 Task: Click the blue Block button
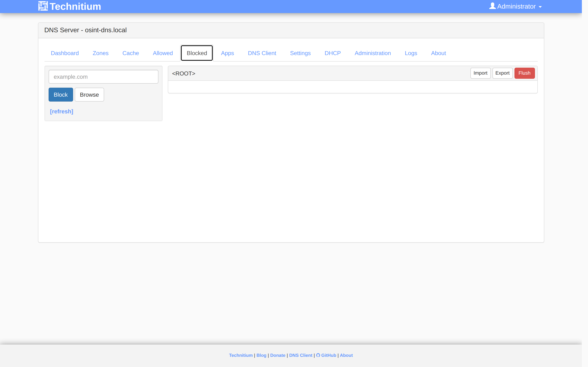[x=61, y=95]
